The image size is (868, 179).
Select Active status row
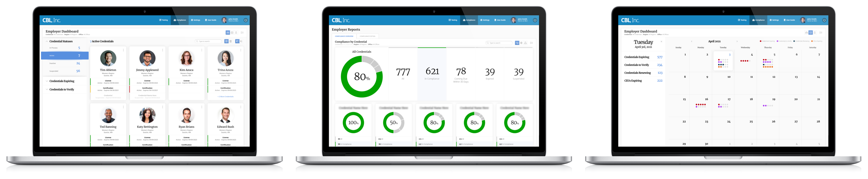tap(65, 55)
